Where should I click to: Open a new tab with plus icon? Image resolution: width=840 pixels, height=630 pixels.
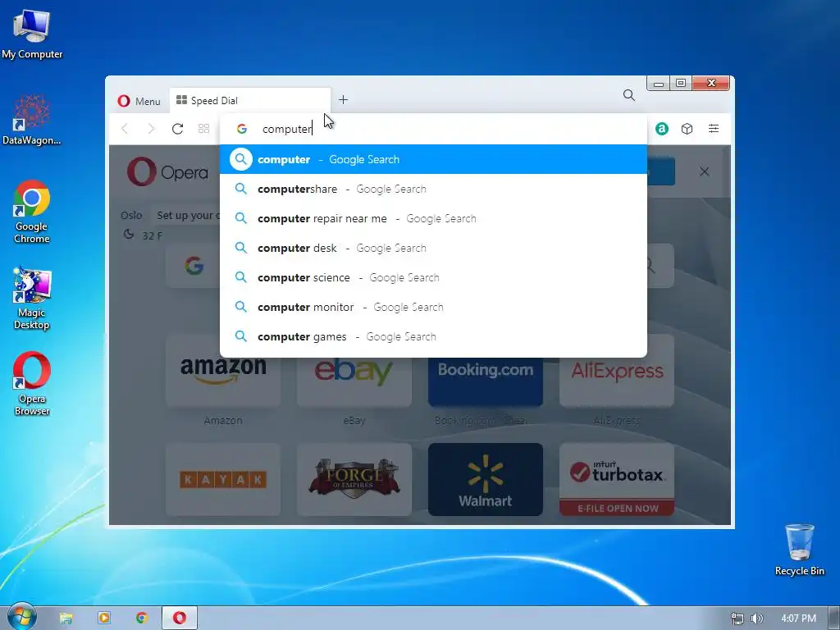tap(344, 99)
